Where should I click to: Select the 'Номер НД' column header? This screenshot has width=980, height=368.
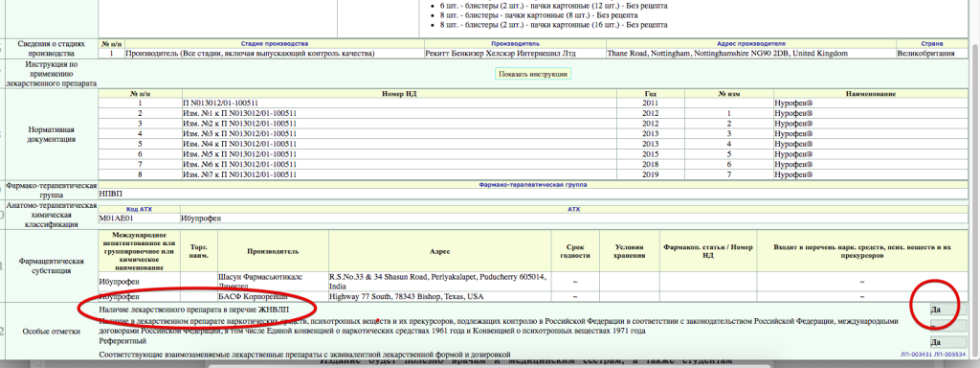(398, 94)
